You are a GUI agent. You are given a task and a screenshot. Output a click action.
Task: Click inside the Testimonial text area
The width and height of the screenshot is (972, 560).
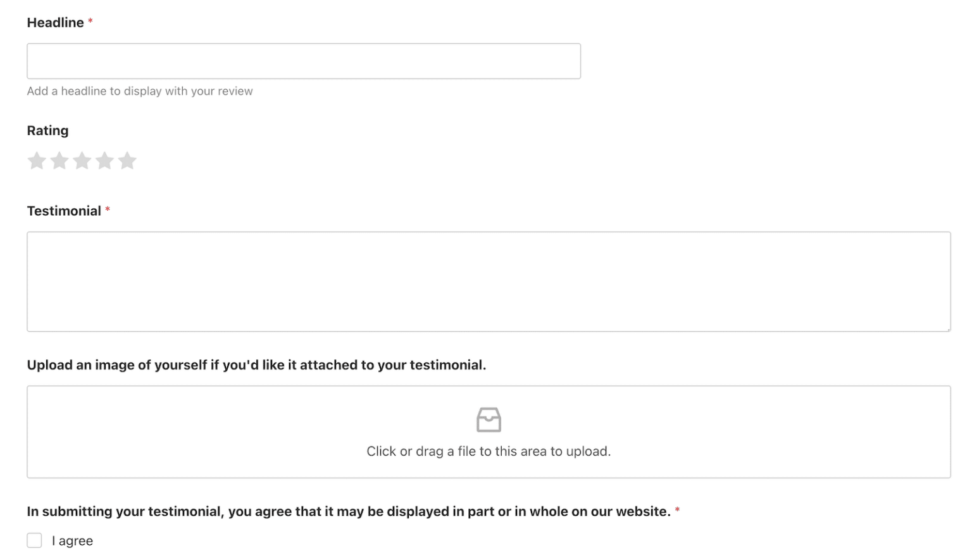point(487,281)
